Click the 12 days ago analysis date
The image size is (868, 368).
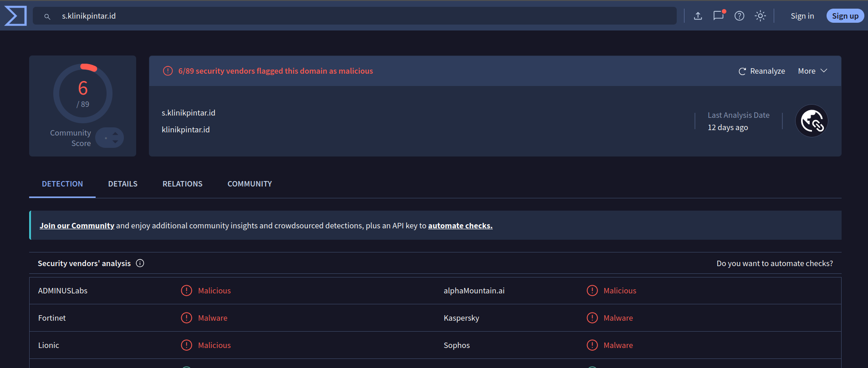(x=728, y=127)
